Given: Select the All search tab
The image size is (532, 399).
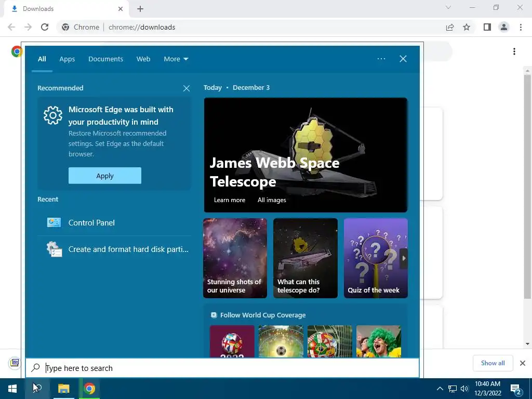Looking at the screenshot, I should pos(42,59).
